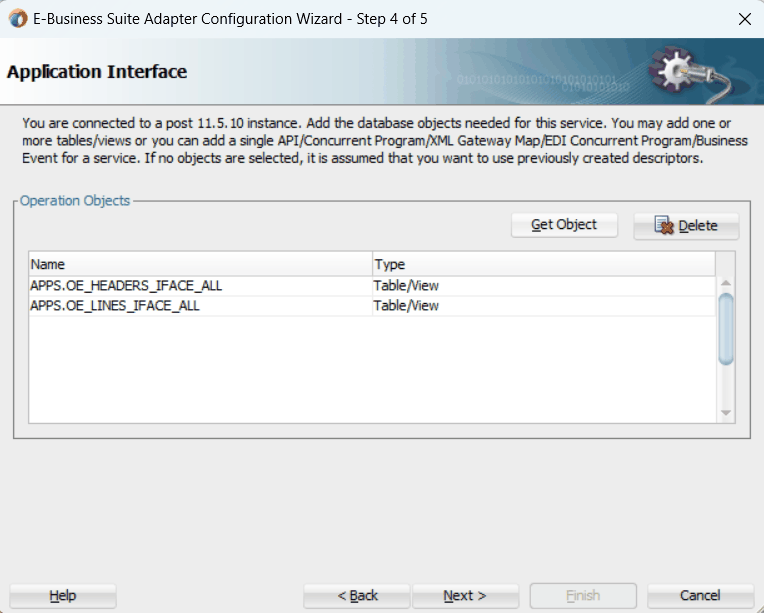Viewport: 764px width, 613px height.
Task: Click the scroll up arrow in objects table
Action: [726, 283]
